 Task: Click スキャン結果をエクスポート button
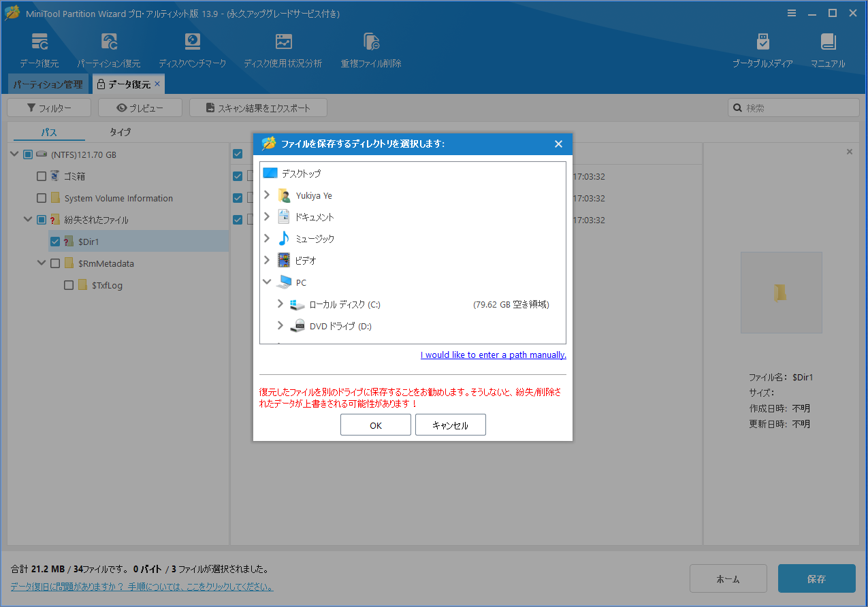[x=258, y=108]
